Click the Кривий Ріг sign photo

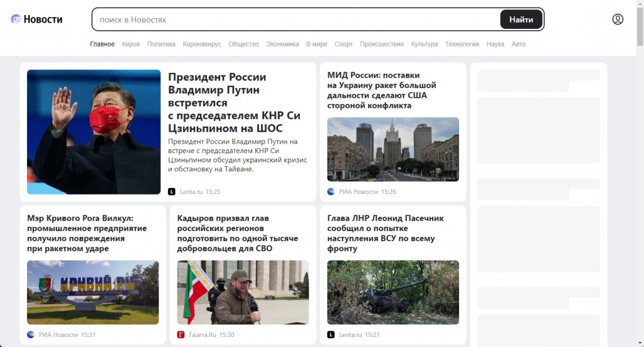point(93,292)
